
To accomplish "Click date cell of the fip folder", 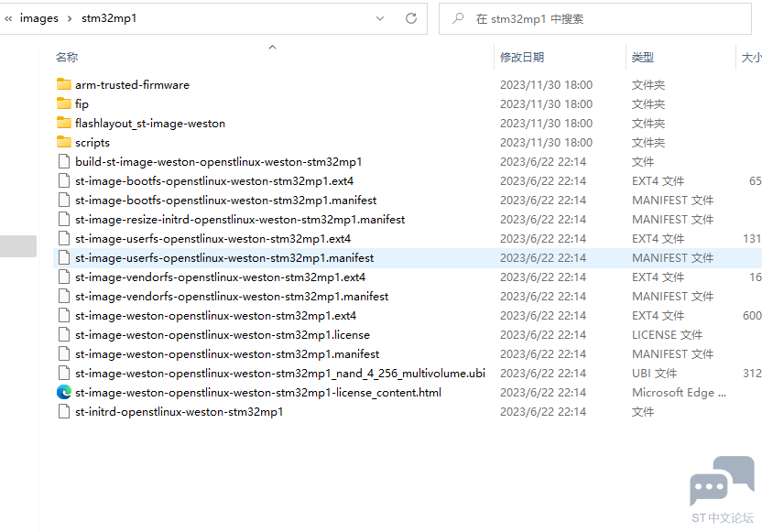I will coord(546,104).
